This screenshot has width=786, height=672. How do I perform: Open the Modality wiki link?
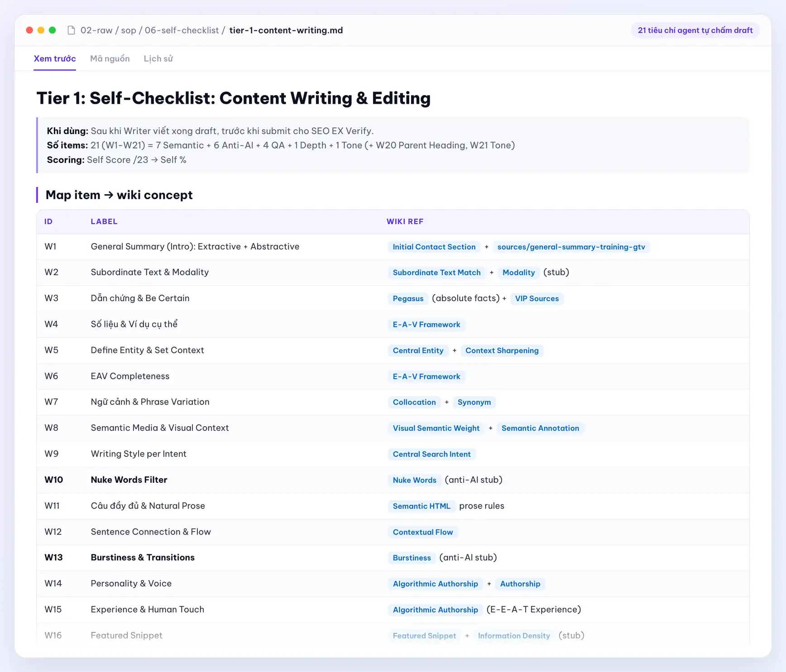pyautogui.click(x=518, y=273)
